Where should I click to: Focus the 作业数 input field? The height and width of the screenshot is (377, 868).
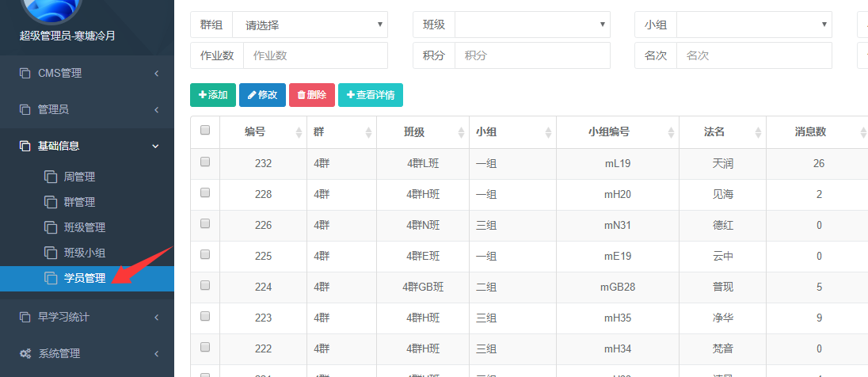[314, 55]
